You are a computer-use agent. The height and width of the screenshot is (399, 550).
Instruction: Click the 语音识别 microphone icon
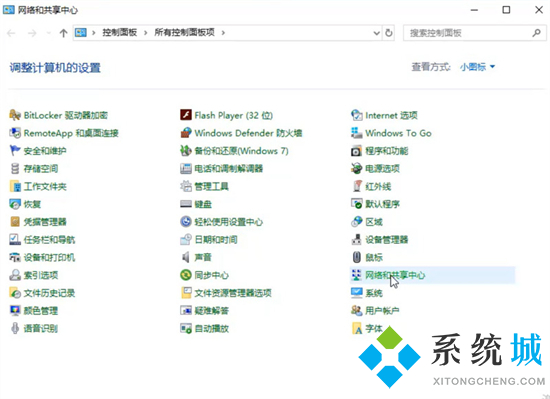coord(15,329)
